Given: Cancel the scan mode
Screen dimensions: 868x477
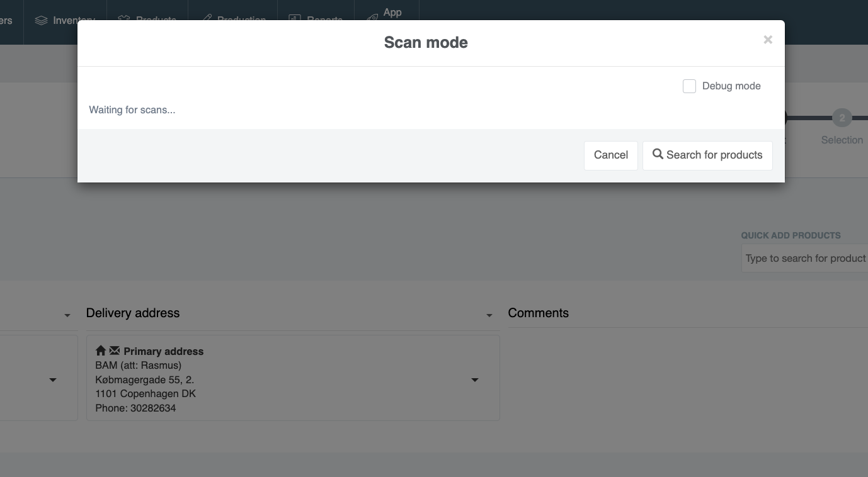Looking at the screenshot, I should point(610,155).
